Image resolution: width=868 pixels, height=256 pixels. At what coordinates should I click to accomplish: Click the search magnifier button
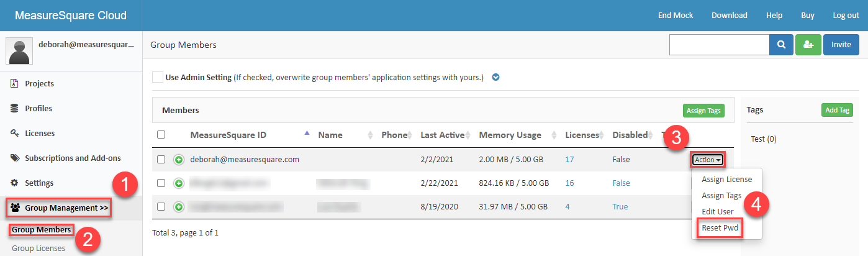782,45
